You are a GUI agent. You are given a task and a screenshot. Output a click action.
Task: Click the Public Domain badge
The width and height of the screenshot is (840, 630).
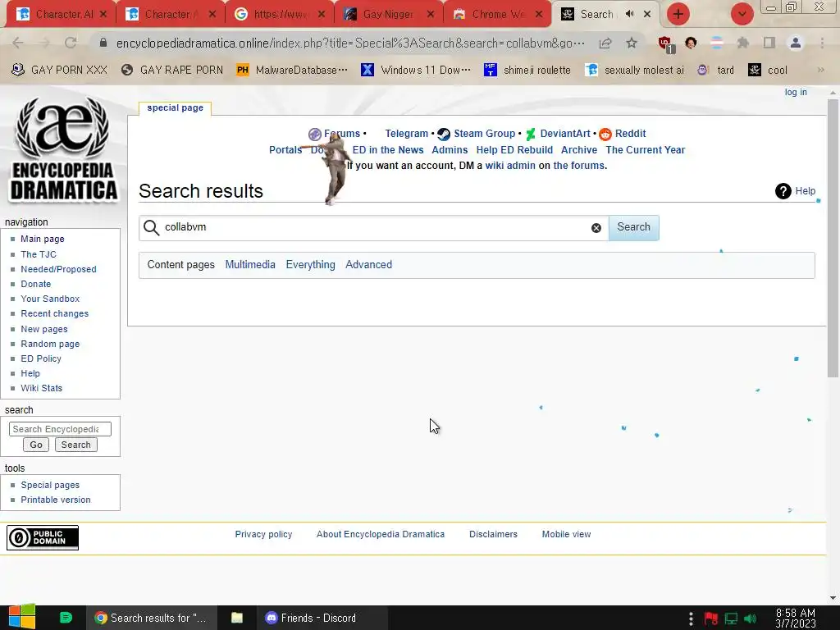(43, 537)
